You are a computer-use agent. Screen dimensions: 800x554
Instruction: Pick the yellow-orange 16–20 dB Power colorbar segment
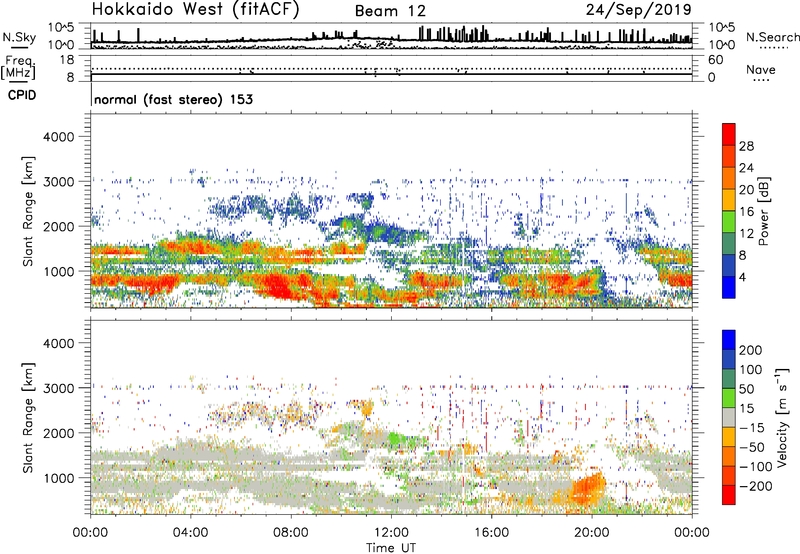[729, 199]
